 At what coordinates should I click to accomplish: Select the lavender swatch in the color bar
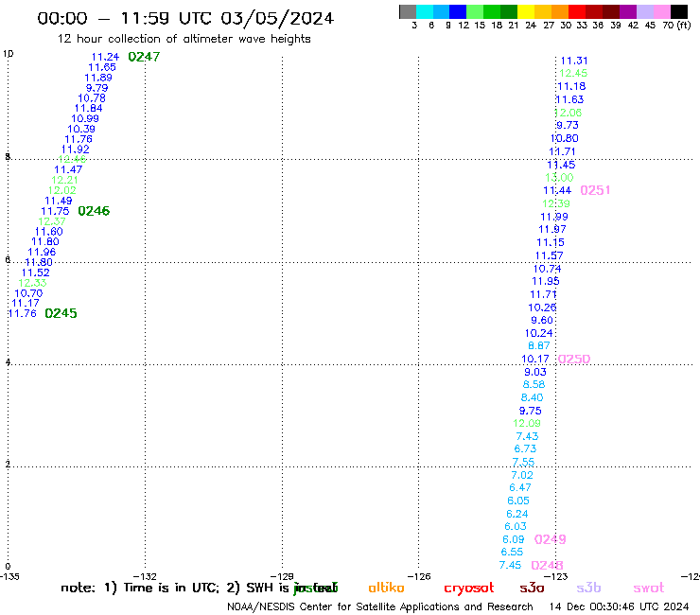point(644,11)
